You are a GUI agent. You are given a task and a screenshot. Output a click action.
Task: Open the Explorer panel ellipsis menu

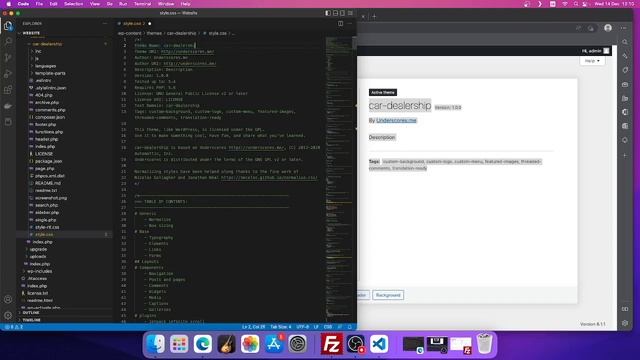pyautogui.click(x=105, y=24)
